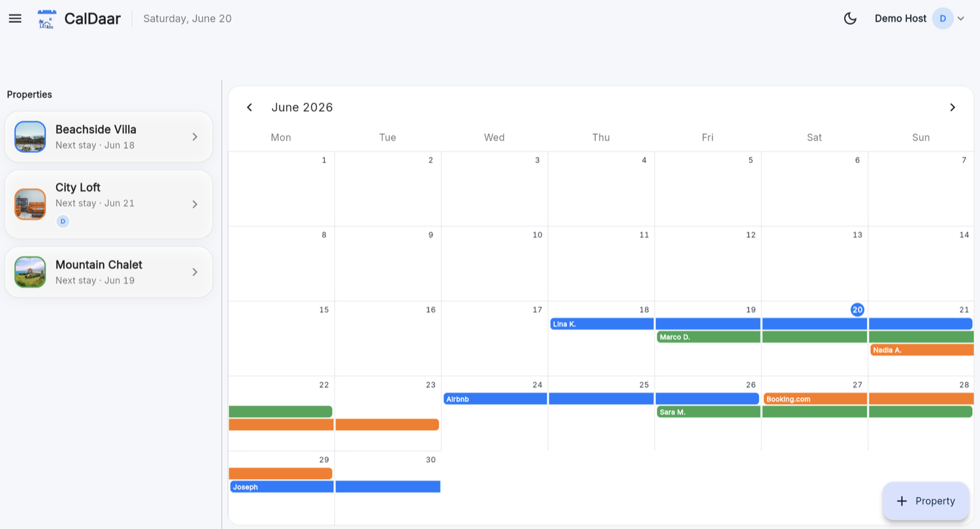Select the June 10 day cell
980x529 pixels.
tap(495, 264)
